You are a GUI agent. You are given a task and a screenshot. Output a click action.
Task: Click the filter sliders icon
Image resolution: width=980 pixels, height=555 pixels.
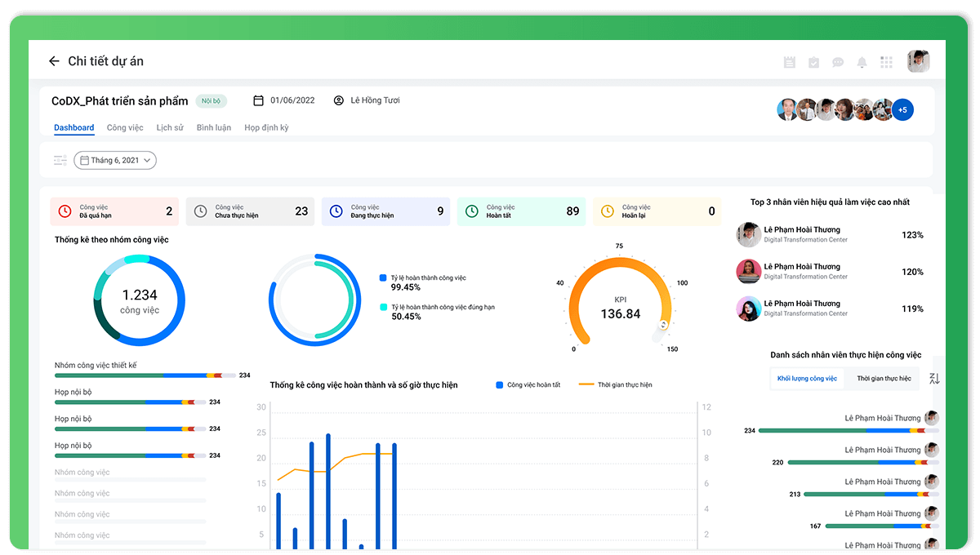[x=60, y=160]
